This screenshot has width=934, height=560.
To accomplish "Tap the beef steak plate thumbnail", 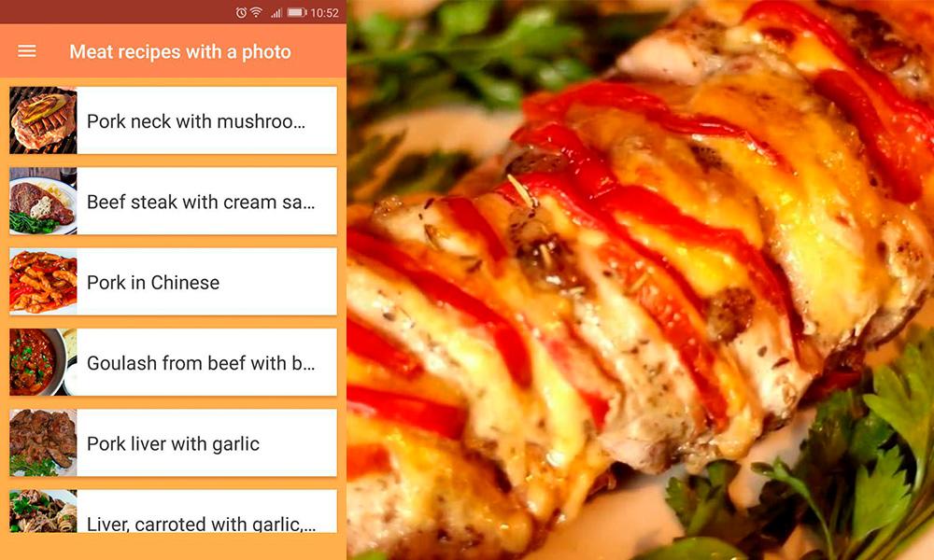I will 43,202.
